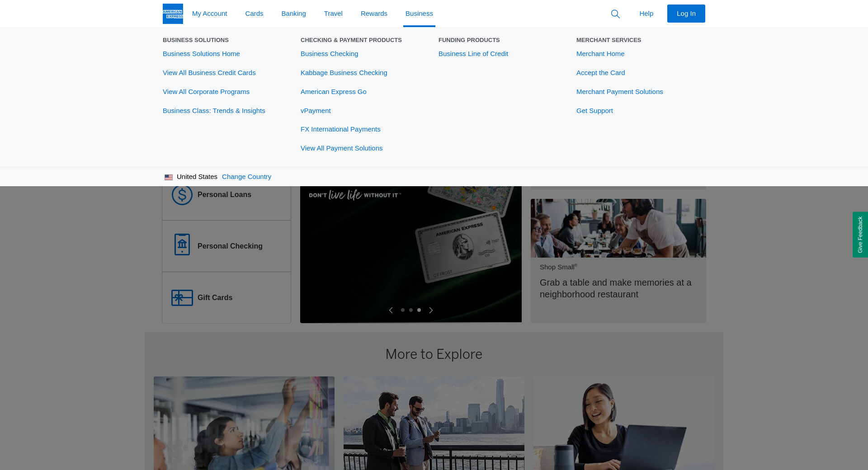The image size is (868, 470).
Task: Advance to next carousel slide arrow
Action: pos(431,310)
